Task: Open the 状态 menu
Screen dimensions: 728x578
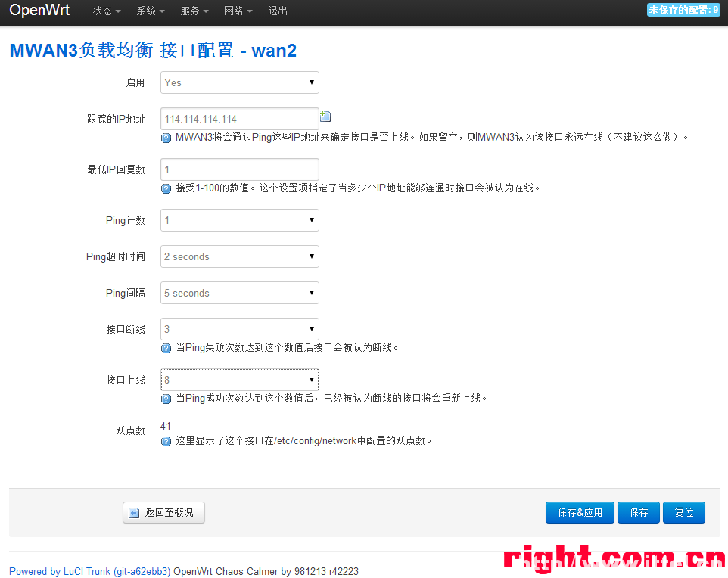Action: point(106,11)
